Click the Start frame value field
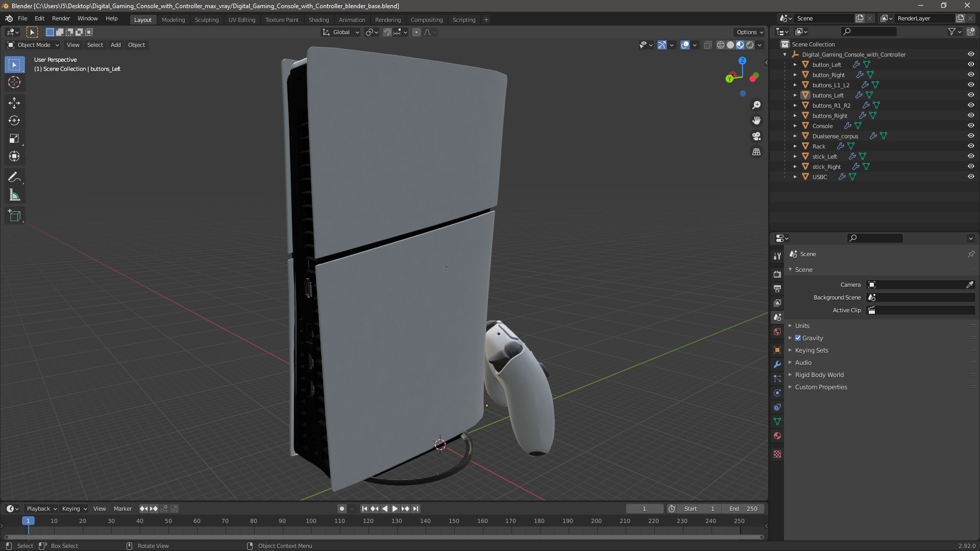980x551 pixels. (699, 509)
